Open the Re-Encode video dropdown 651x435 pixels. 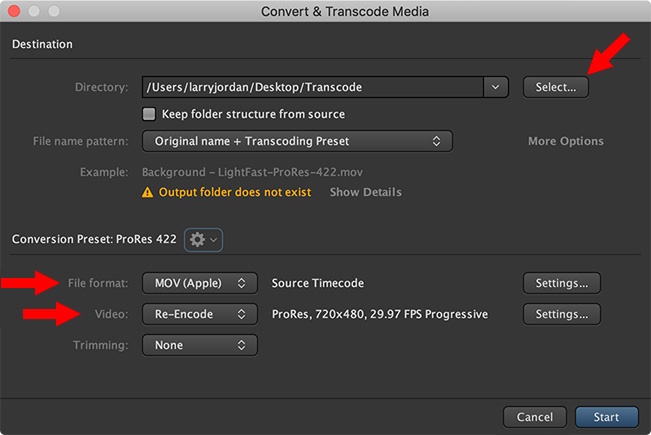pos(200,314)
